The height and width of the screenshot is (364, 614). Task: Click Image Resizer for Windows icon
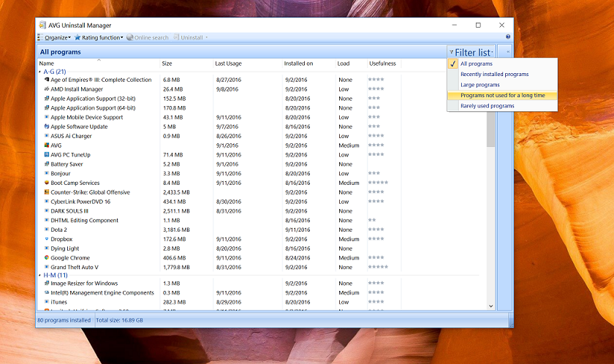[47, 284]
